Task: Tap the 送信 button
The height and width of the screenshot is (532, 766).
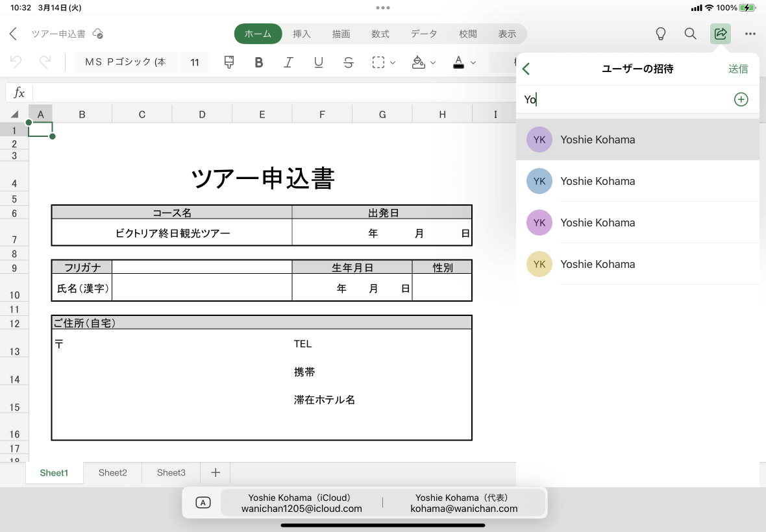Action: coord(738,69)
